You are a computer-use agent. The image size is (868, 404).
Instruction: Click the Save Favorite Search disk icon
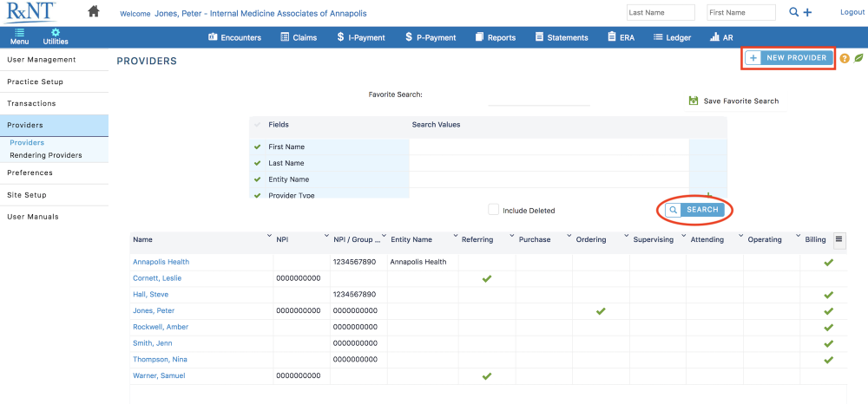693,101
